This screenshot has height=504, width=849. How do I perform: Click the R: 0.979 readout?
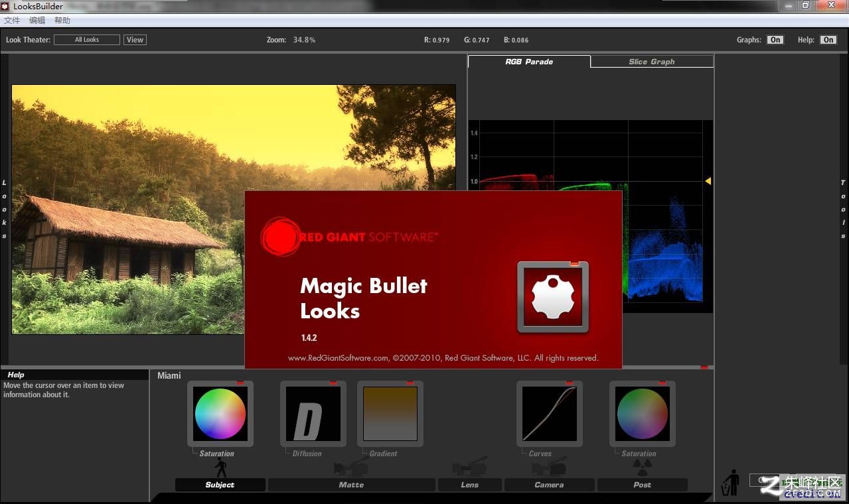point(437,40)
